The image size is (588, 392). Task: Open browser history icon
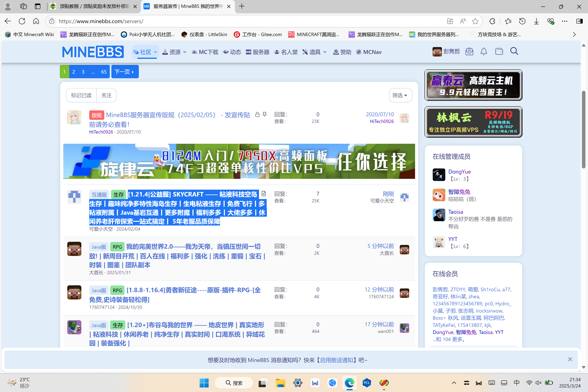tap(522, 21)
